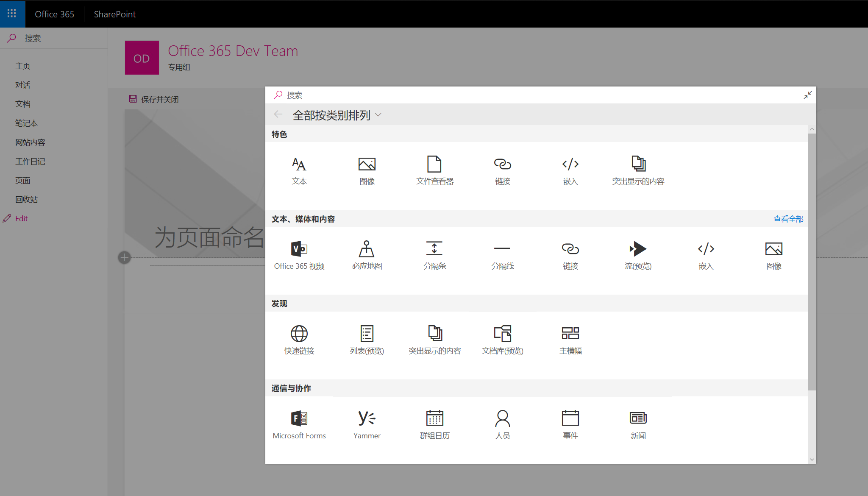The image size is (868, 496).
Task: Add the 主横幅 web part
Action: tap(570, 339)
